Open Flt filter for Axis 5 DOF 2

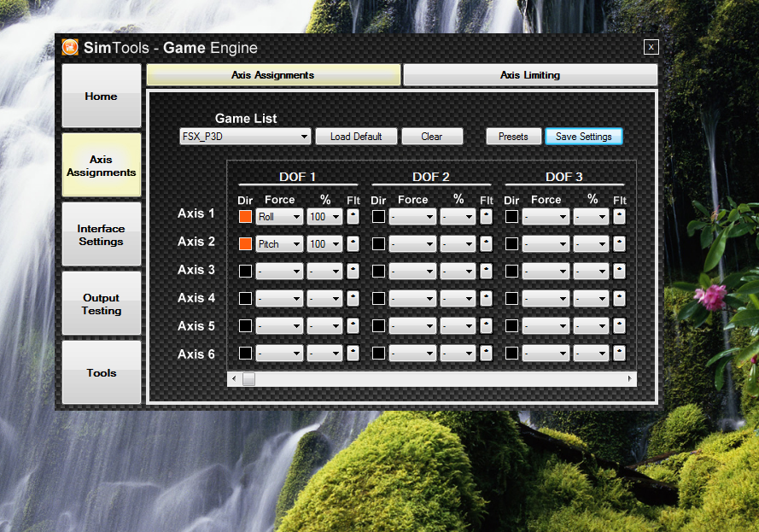point(487,326)
